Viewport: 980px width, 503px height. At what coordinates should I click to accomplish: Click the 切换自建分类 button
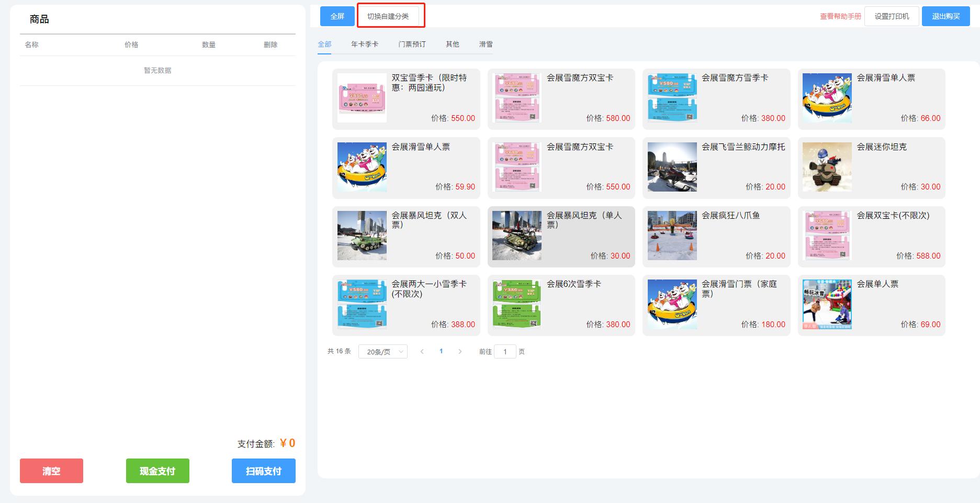[388, 16]
